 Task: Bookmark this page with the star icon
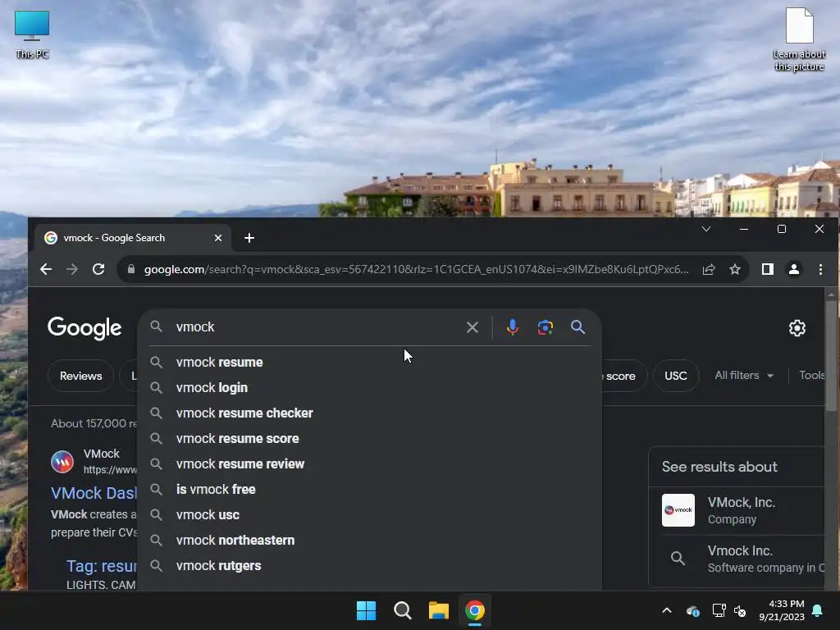735,269
